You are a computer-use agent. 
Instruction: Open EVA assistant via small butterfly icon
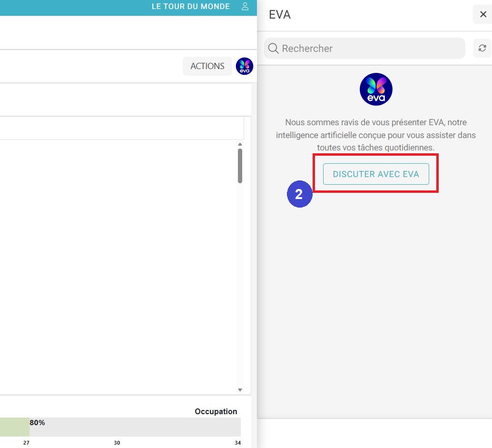245,66
